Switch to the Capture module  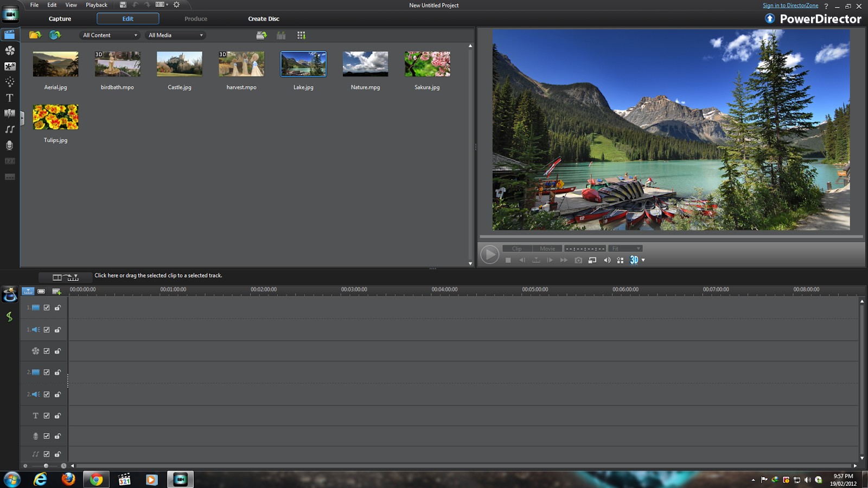[x=60, y=18]
